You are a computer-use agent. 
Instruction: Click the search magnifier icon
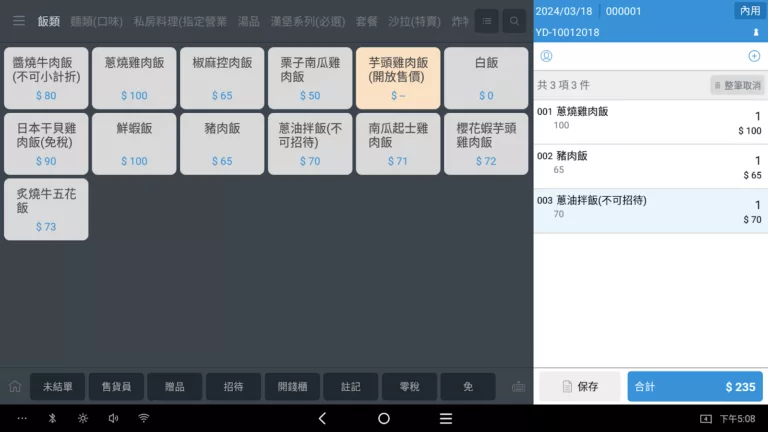point(514,21)
